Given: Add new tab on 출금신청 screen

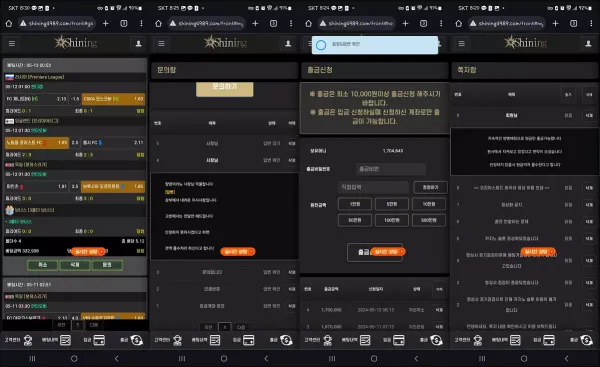Looking at the screenshot, I should coord(406,24).
